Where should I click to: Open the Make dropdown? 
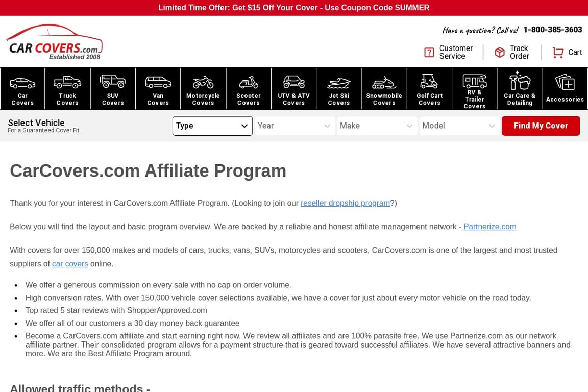(377, 126)
